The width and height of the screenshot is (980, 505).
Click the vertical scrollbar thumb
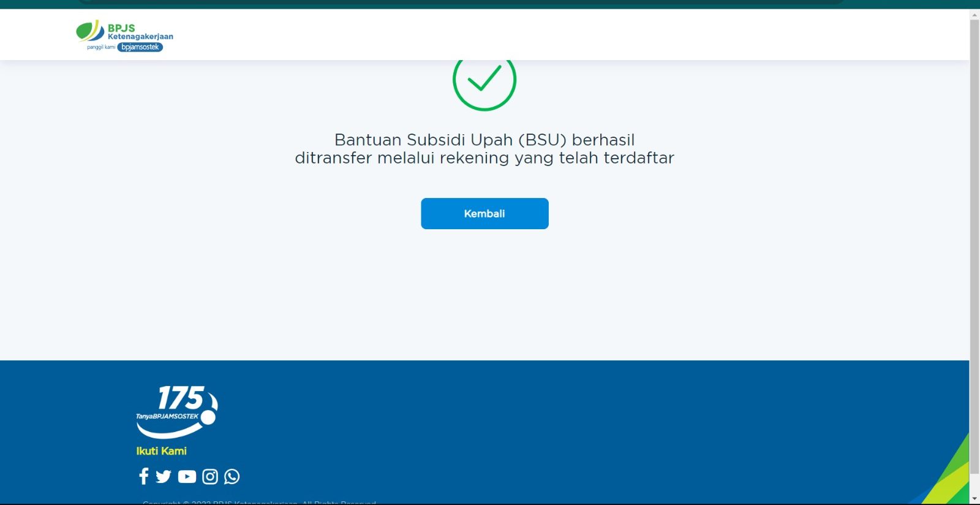click(974, 245)
